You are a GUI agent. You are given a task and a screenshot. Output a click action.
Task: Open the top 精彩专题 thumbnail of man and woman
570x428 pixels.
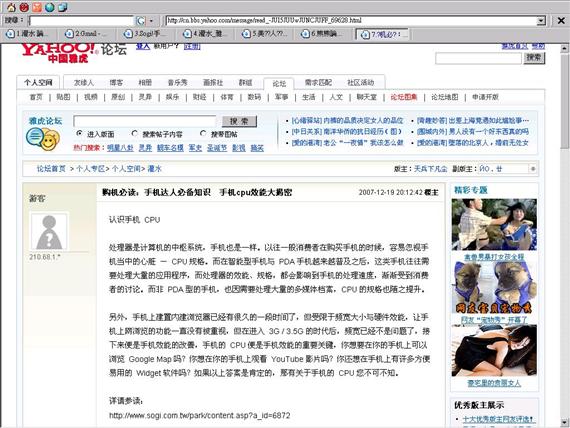[494, 224]
